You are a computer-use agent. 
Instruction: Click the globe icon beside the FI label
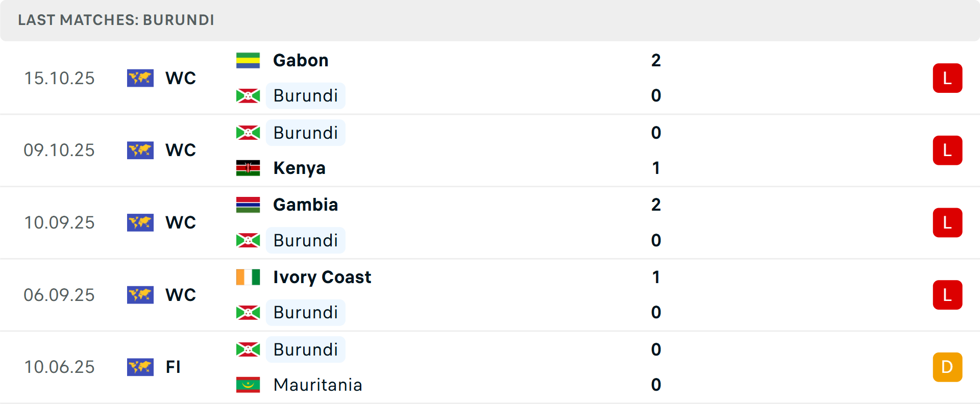[140, 367]
